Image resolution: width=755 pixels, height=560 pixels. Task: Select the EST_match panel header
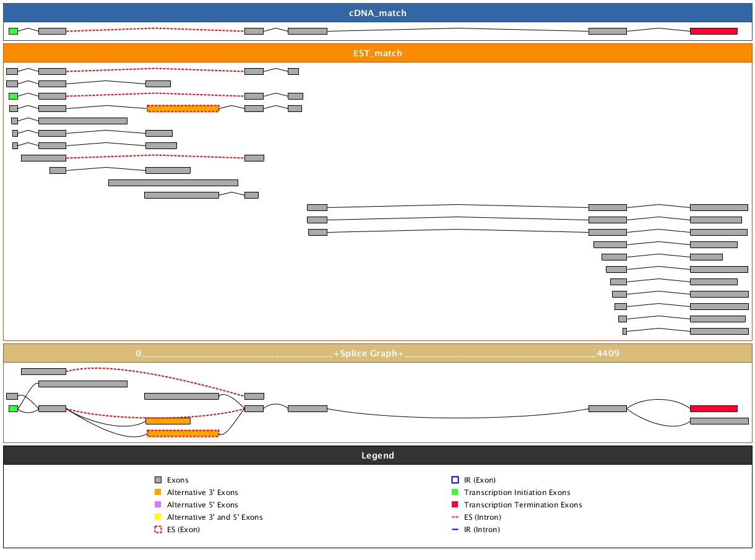coord(377,53)
